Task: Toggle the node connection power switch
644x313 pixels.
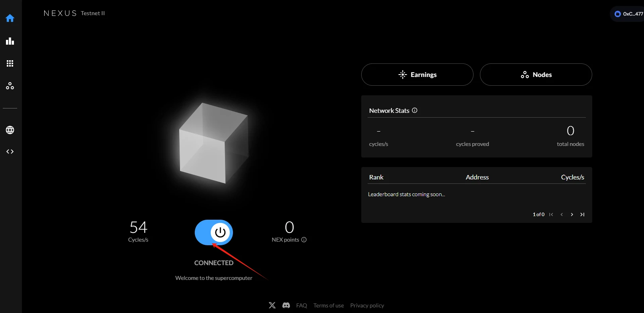Action: [214, 232]
